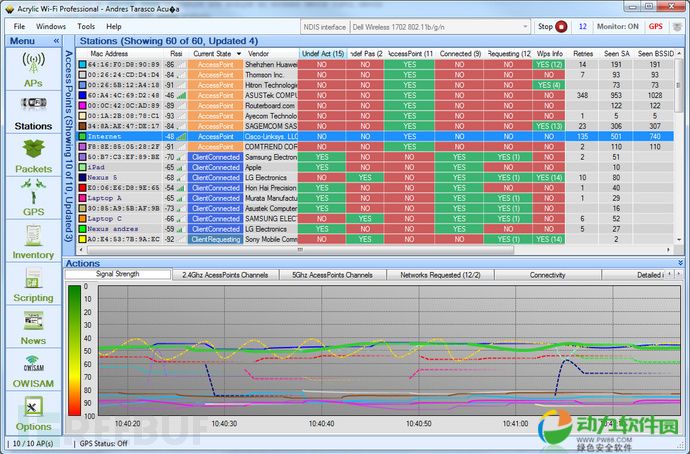Toggle the GPS button in toolbar
The height and width of the screenshot is (454, 690).
pos(655,26)
